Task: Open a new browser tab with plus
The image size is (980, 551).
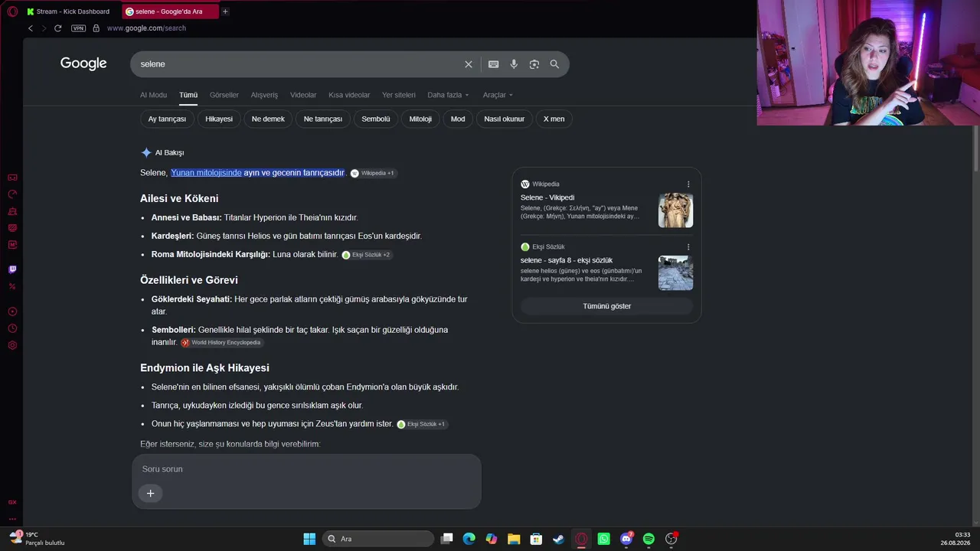Action: pyautogui.click(x=225, y=11)
